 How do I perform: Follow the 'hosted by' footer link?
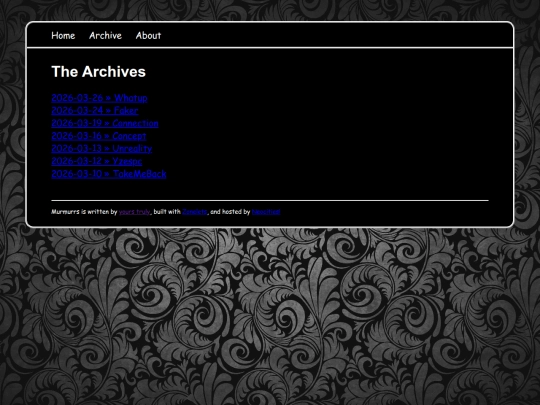click(x=266, y=212)
